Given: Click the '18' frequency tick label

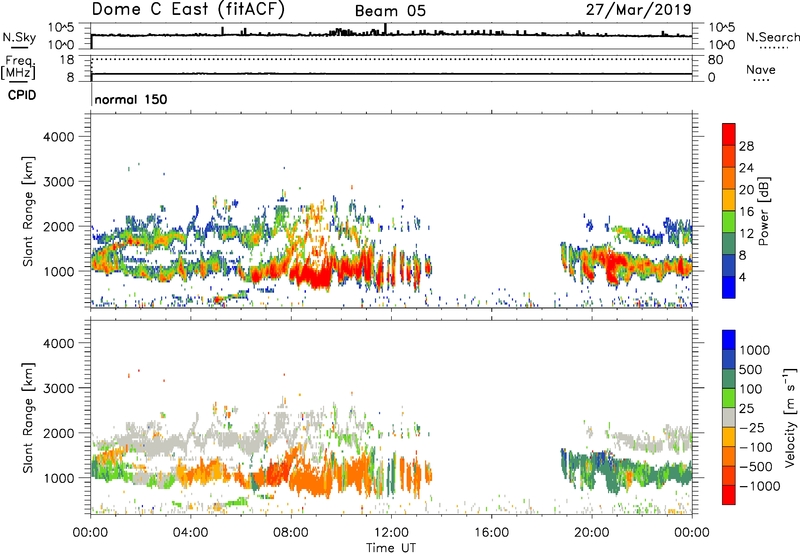Looking at the screenshot, I should click(x=67, y=59).
